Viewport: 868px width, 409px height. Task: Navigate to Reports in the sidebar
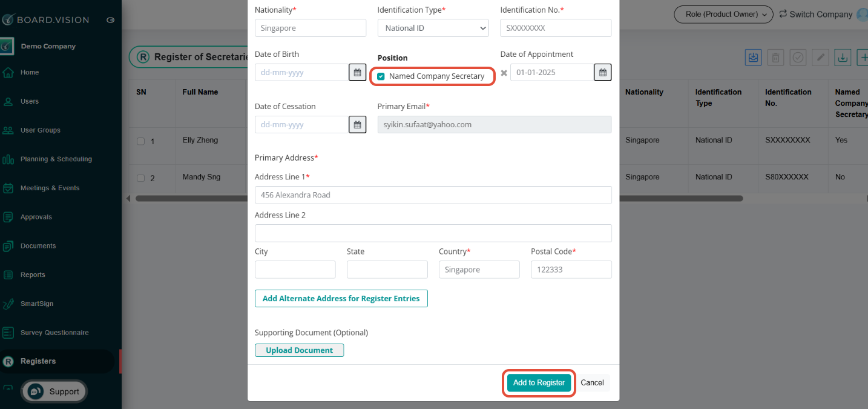[x=33, y=274]
